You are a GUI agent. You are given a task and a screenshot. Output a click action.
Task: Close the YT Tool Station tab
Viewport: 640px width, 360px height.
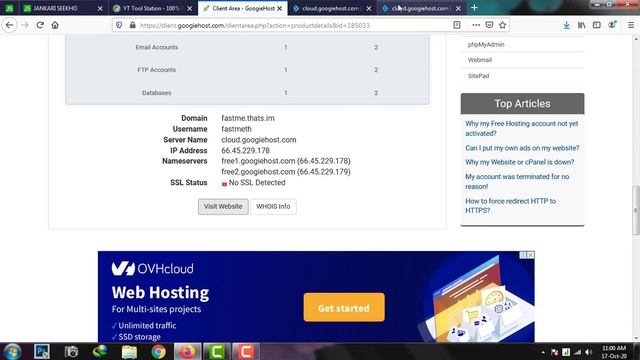189,8
